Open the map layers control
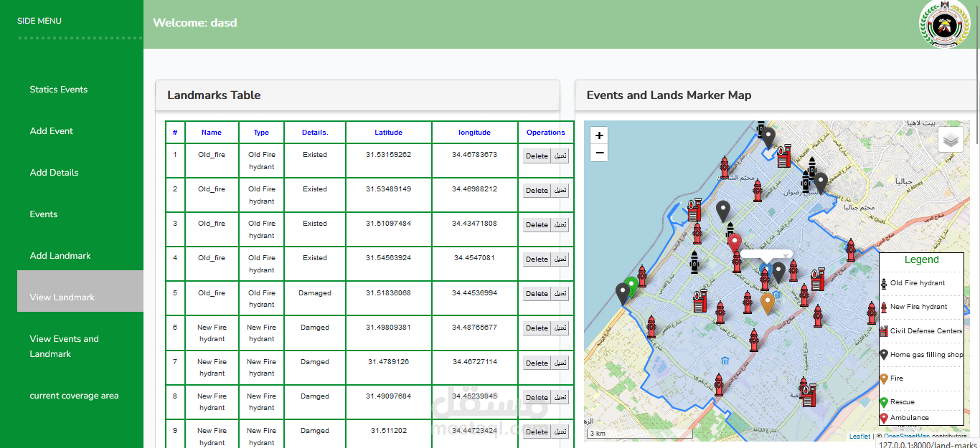 pyautogui.click(x=951, y=140)
